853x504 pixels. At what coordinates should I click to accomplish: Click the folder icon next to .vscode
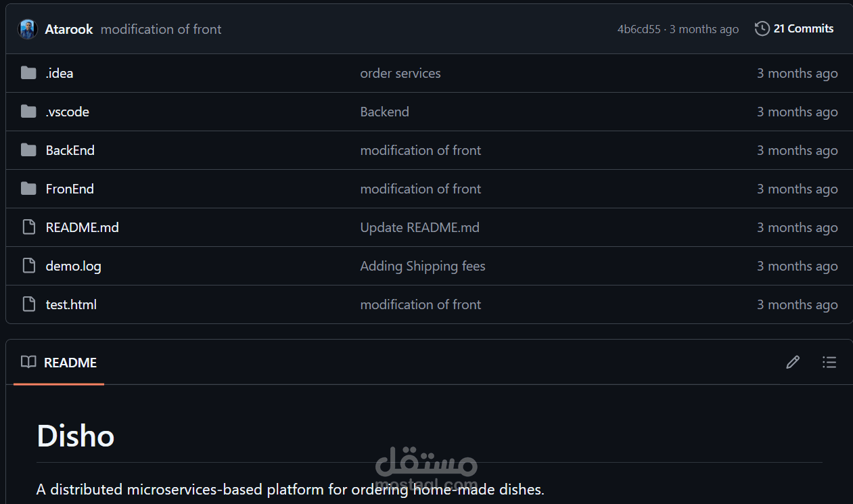click(28, 112)
